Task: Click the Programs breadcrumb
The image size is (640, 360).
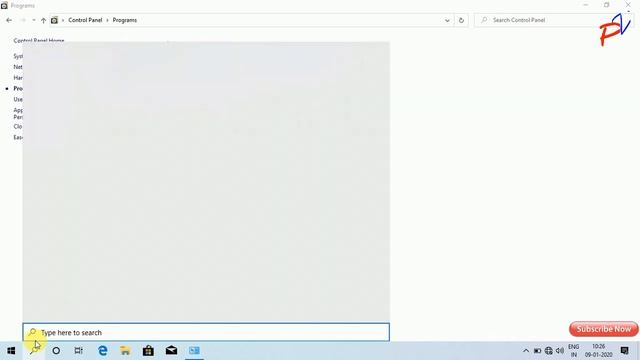Action: click(124, 20)
